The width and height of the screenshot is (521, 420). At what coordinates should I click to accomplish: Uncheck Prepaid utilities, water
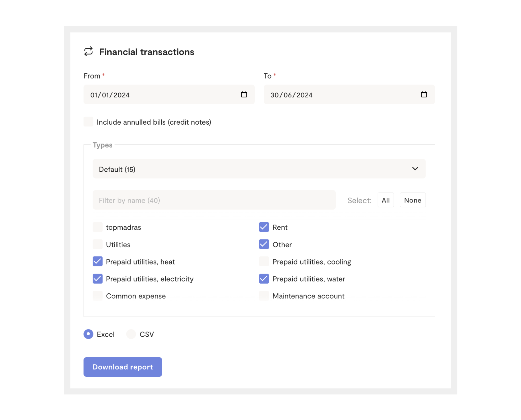pyautogui.click(x=264, y=279)
